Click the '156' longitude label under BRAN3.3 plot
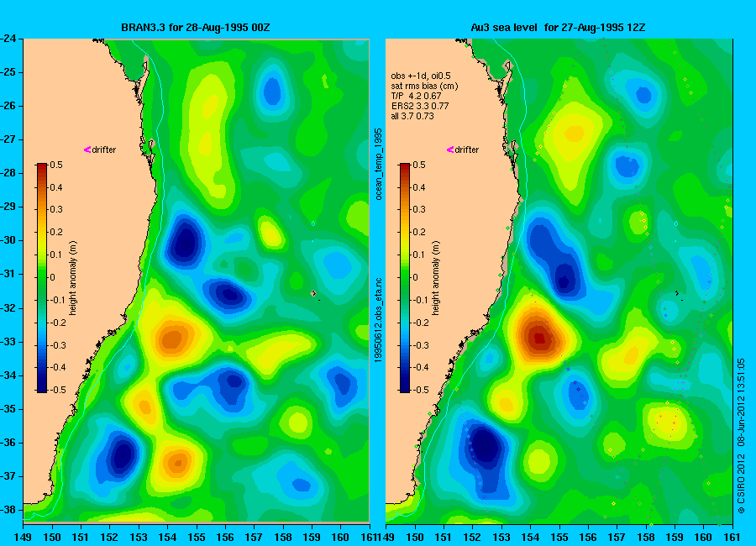 225,537
